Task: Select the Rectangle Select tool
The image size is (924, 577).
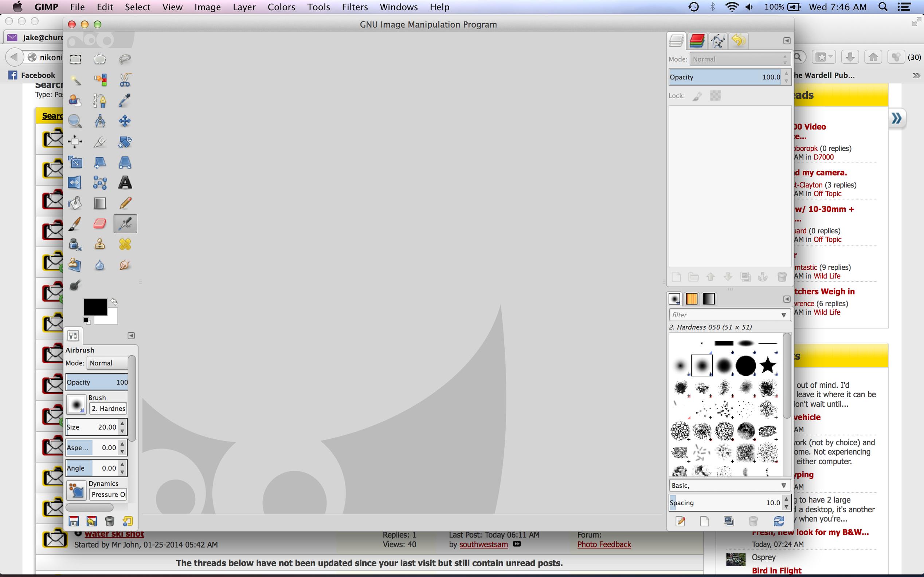Action: (75, 59)
